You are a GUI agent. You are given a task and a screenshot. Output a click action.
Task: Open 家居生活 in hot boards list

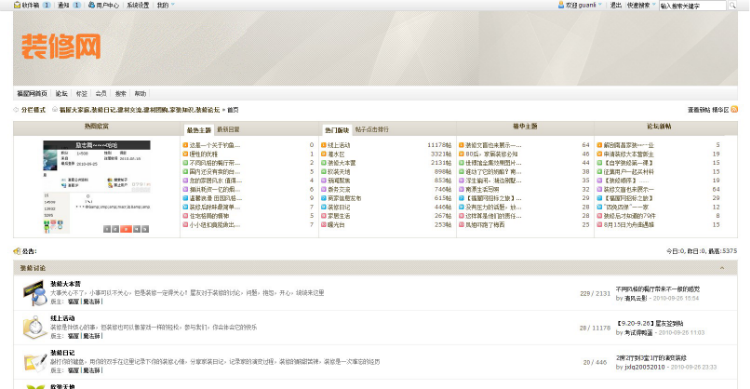pyautogui.click(x=339, y=216)
